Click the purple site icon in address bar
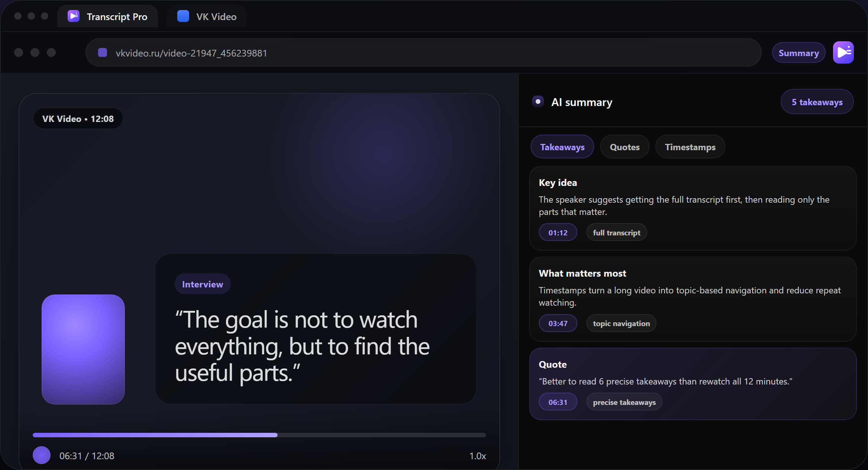 pos(103,53)
